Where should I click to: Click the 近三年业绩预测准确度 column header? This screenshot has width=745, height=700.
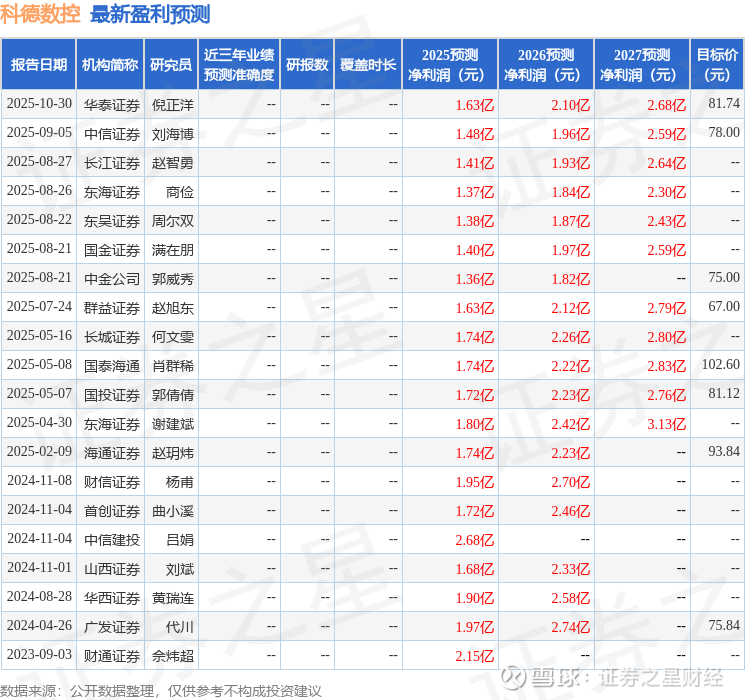(239, 65)
